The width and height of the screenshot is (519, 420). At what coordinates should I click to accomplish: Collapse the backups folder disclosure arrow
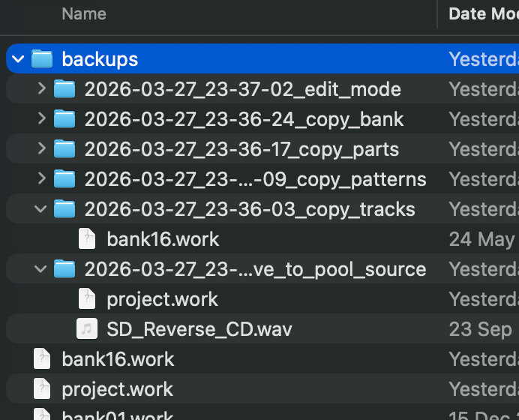[x=18, y=59]
